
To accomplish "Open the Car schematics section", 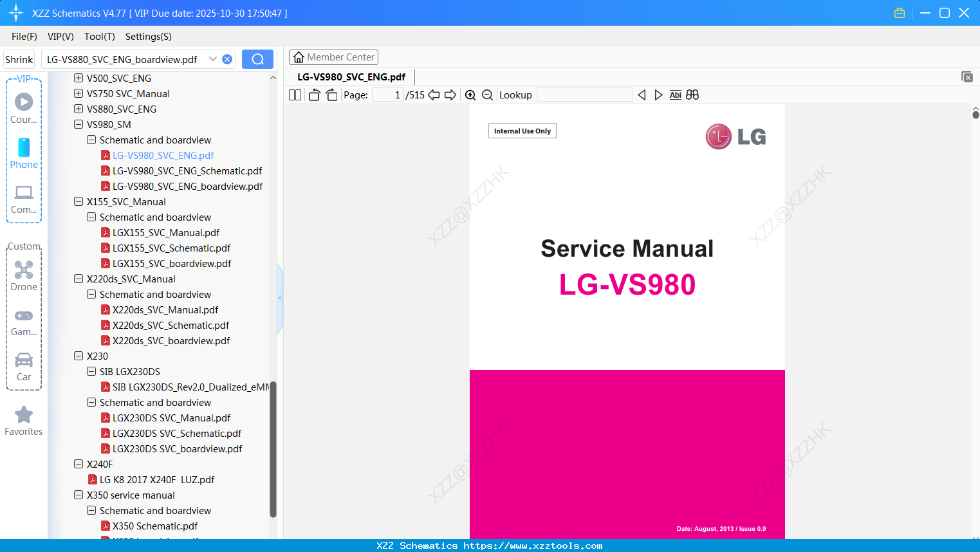I will coord(24,367).
